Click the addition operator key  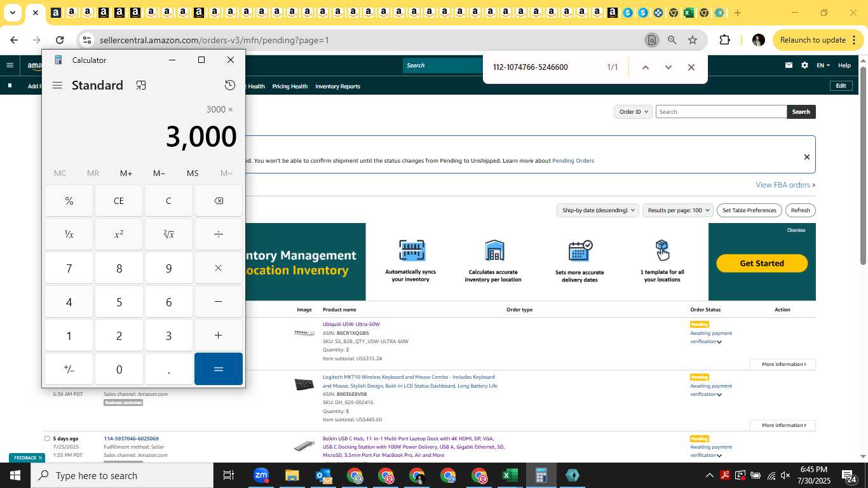[x=219, y=335]
